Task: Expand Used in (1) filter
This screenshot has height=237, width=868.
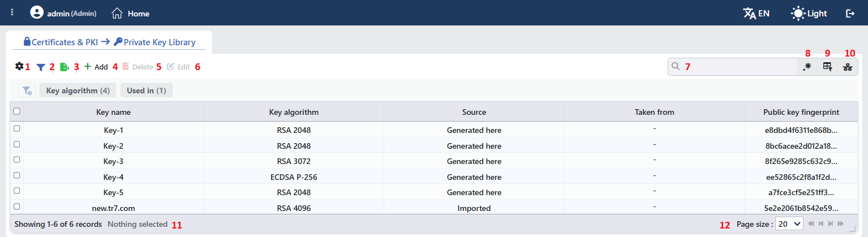Action: 147,91
